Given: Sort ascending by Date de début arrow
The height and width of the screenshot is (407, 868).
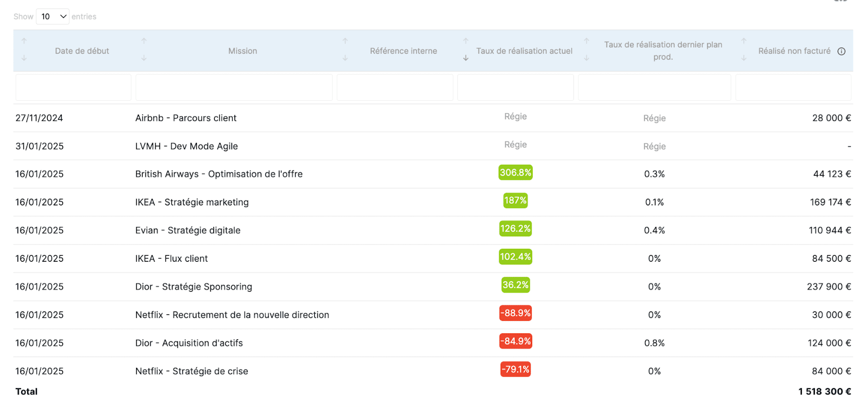Looking at the screenshot, I should pyautogui.click(x=24, y=41).
